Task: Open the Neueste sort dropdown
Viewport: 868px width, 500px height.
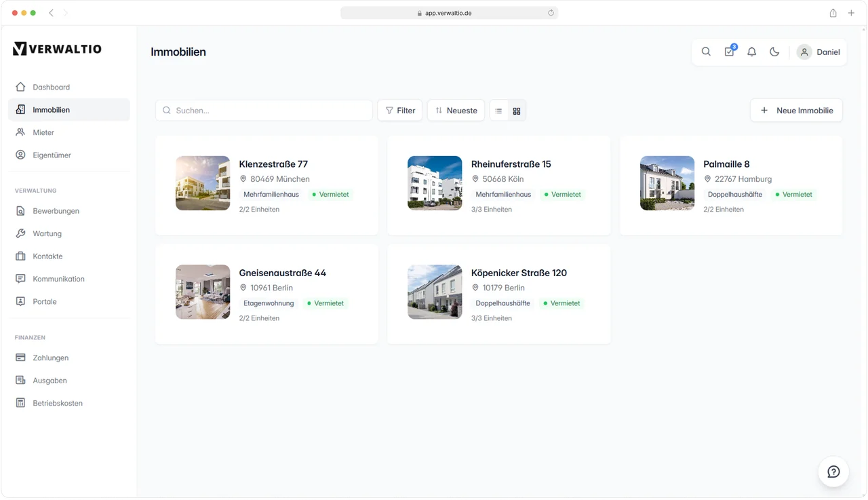Action: (x=456, y=111)
